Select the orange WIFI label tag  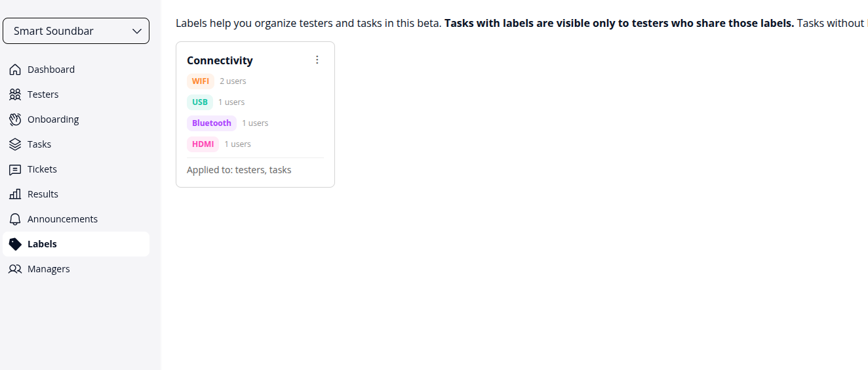point(201,81)
